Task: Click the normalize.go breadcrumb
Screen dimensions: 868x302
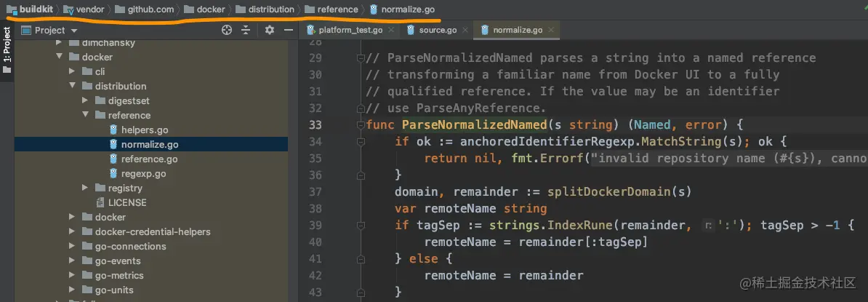Action: 402,9
